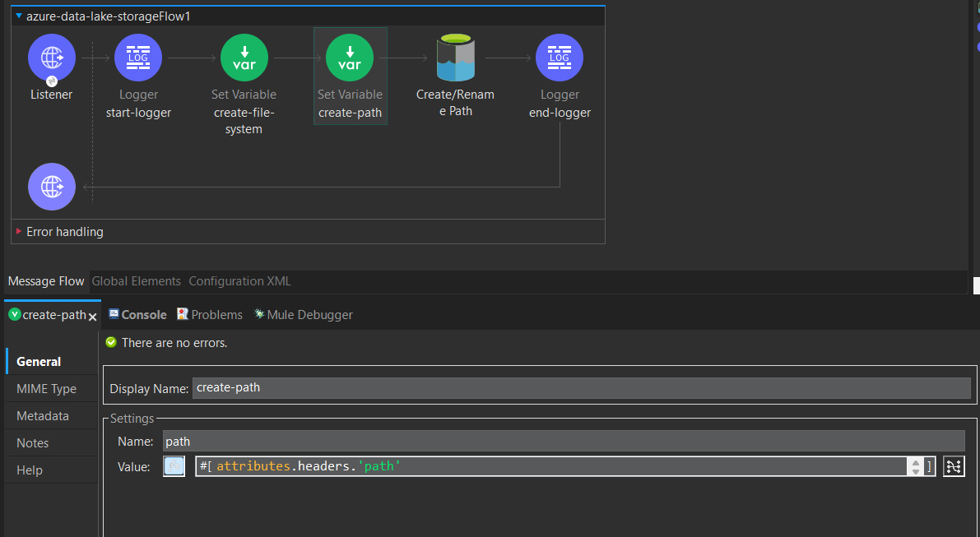Increment value using the stepper up arrow

click(x=916, y=462)
